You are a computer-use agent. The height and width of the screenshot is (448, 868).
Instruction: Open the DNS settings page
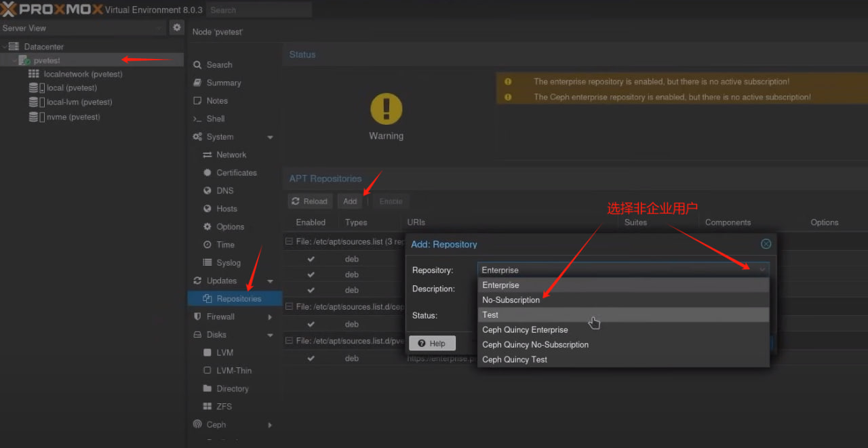[x=224, y=190]
